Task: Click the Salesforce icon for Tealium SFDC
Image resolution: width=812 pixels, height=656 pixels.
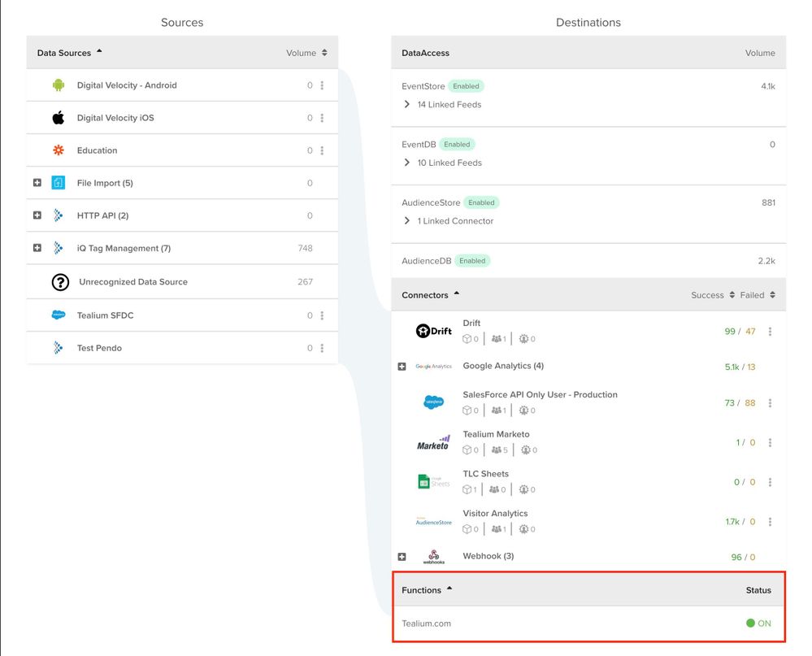Action: click(x=58, y=315)
